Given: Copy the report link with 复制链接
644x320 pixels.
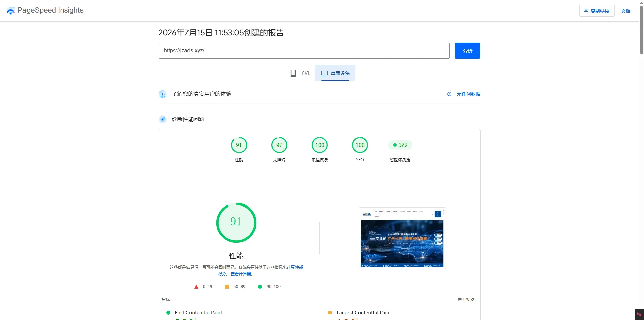Looking at the screenshot, I should (597, 11).
